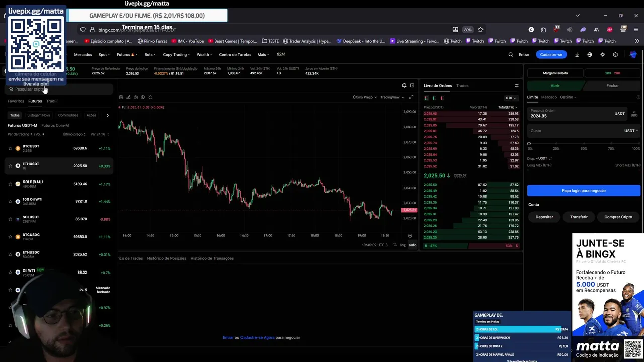This screenshot has width=644, height=362.
Task: Open the Futuros dropdown menu
Action: 127,55
